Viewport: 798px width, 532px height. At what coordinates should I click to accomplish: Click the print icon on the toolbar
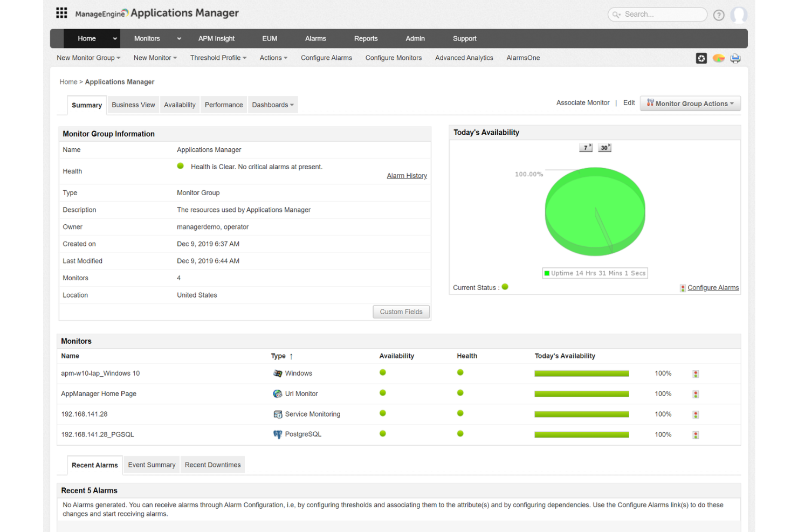(x=735, y=58)
